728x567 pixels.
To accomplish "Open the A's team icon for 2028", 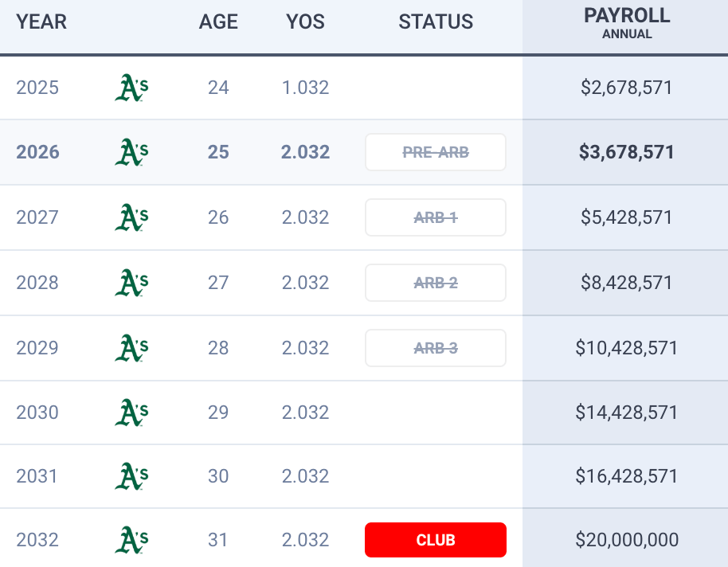I will [131, 283].
